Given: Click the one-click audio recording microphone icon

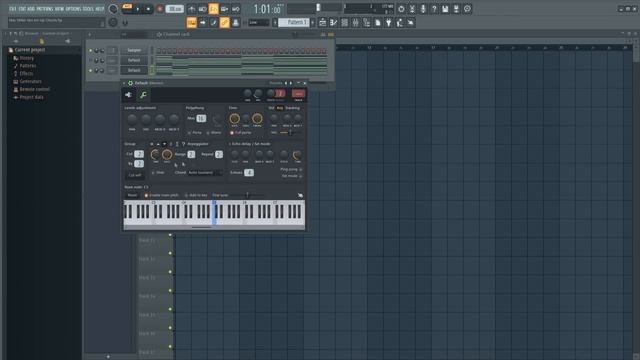Looking at the screenshot, I should [x=423, y=9].
